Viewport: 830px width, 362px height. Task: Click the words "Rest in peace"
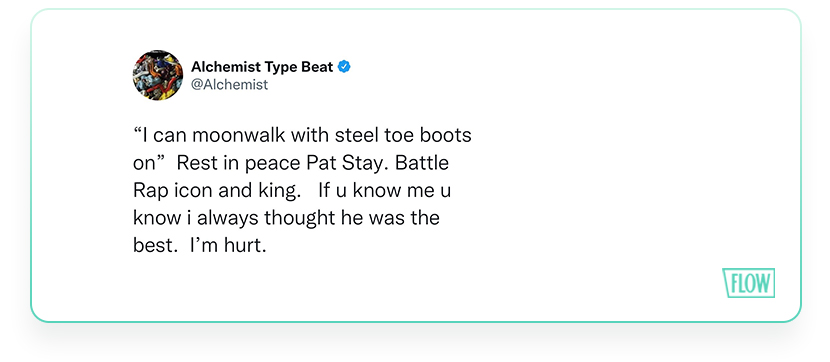point(239,163)
